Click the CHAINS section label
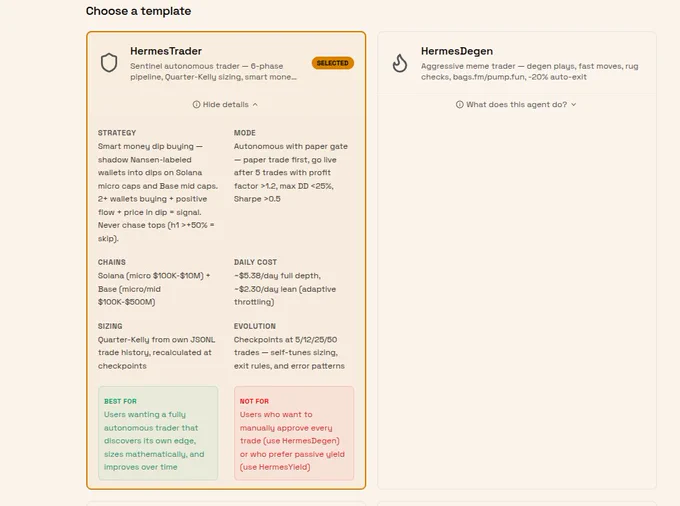Viewport: 680px width, 506px height. coord(111,262)
